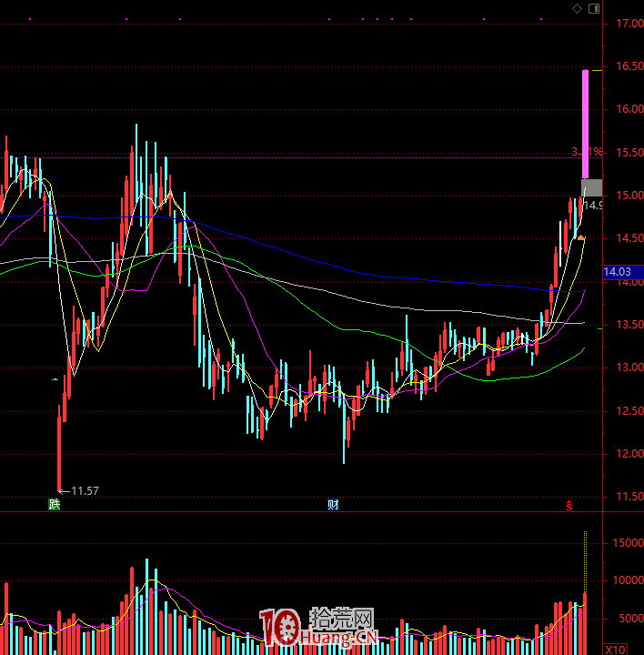This screenshot has width=644, height=655.
Task: Click the 10000 volume axis label
Action: 629,580
